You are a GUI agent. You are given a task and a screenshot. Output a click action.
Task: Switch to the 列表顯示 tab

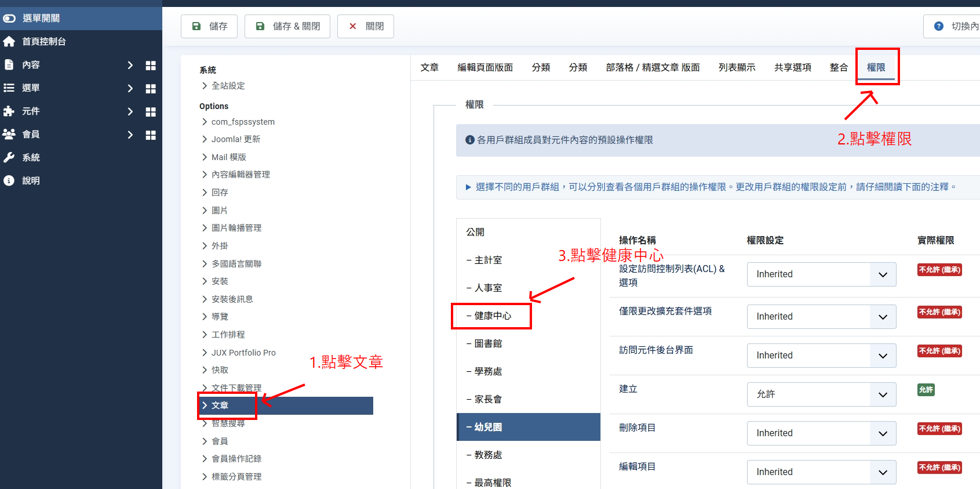tap(737, 68)
